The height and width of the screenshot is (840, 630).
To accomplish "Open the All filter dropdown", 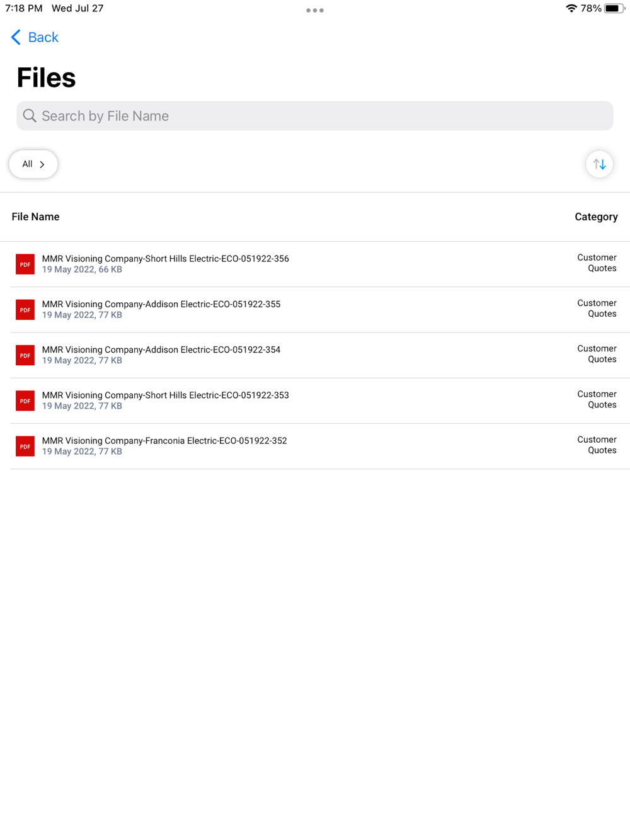I will 33,164.
